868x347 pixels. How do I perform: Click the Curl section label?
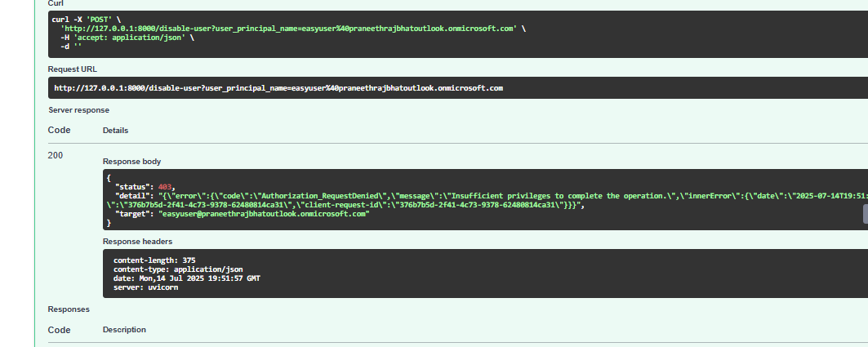click(x=56, y=3)
